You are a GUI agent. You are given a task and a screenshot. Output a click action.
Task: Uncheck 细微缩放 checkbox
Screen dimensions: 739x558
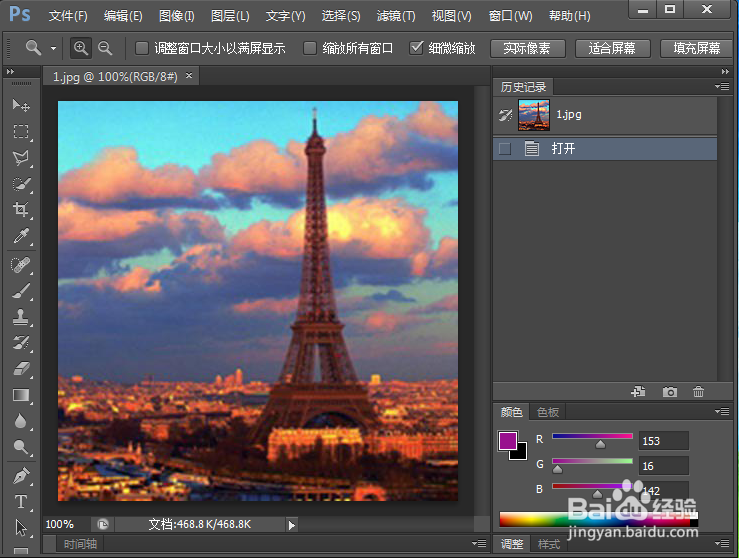(x=416, y=48)
